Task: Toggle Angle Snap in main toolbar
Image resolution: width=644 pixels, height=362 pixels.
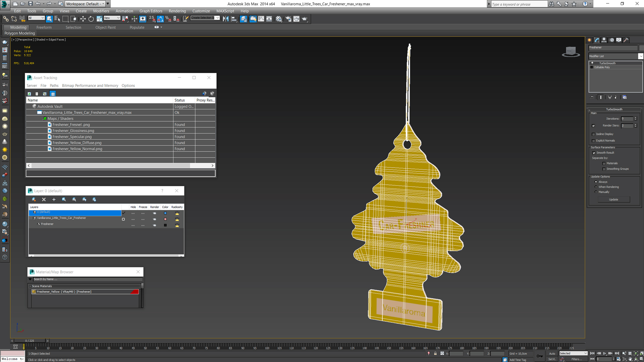Action: (x=160, y=19)
